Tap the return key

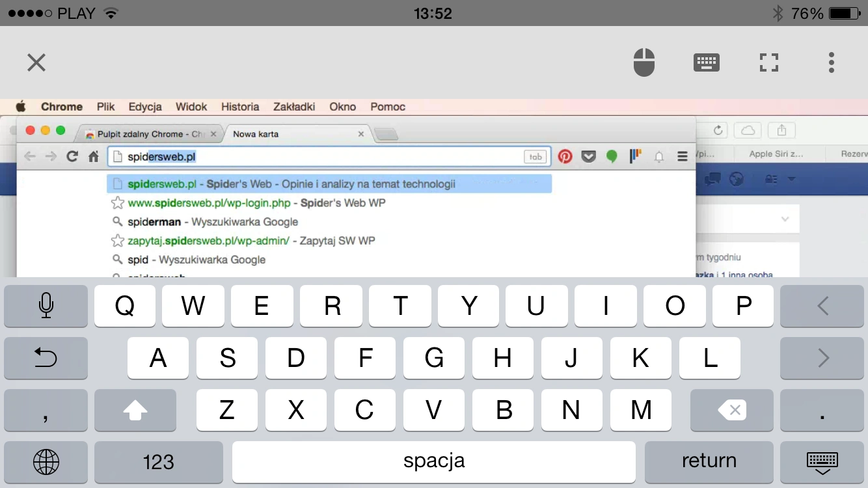709,462
